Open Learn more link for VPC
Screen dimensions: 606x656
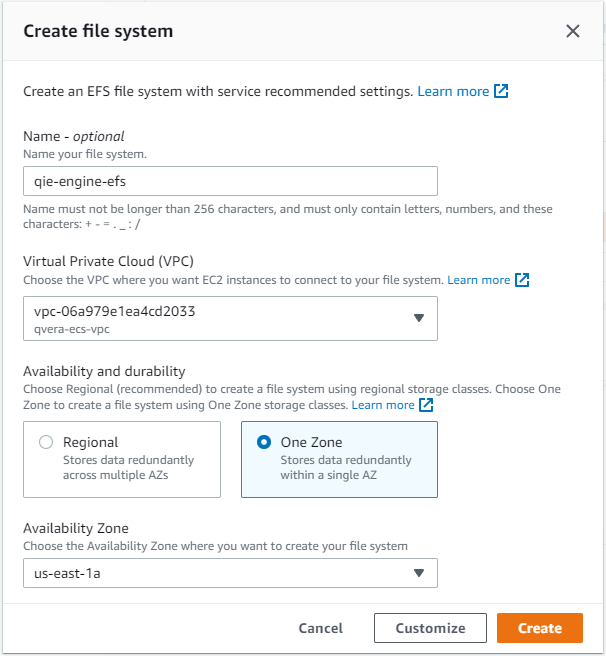[x=479, y=280]
